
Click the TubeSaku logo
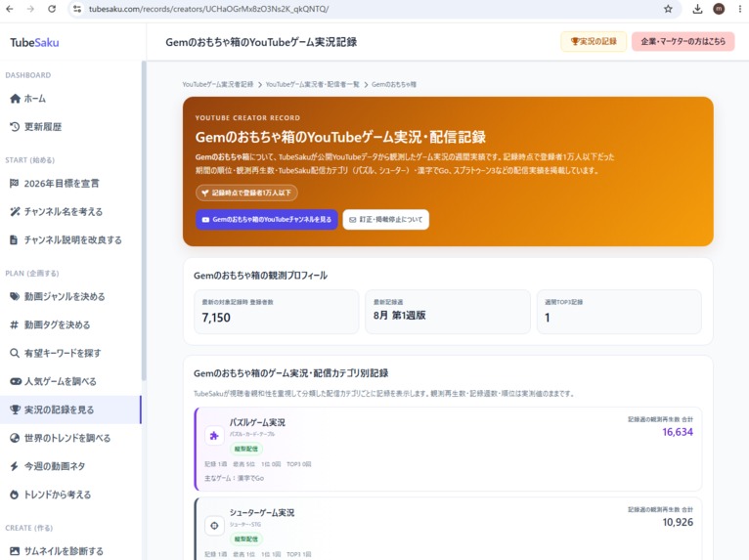pyautogui.click(x=34, y=42)
